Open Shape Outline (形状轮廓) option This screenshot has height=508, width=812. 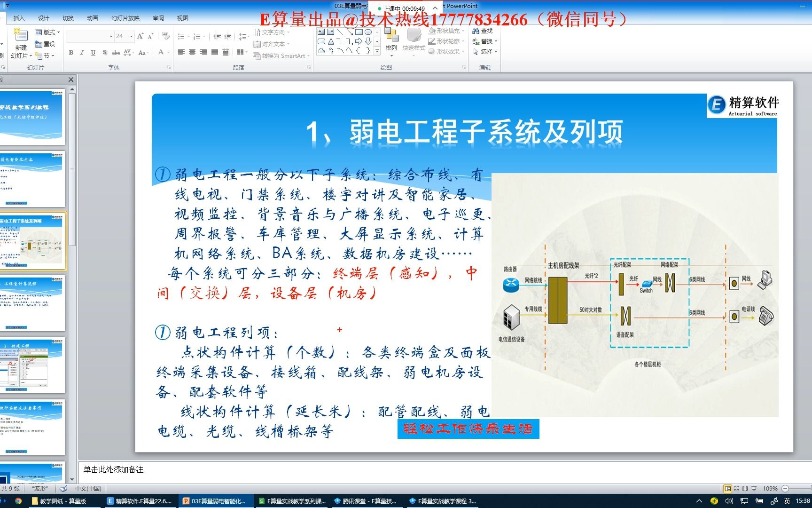[446, 41]
